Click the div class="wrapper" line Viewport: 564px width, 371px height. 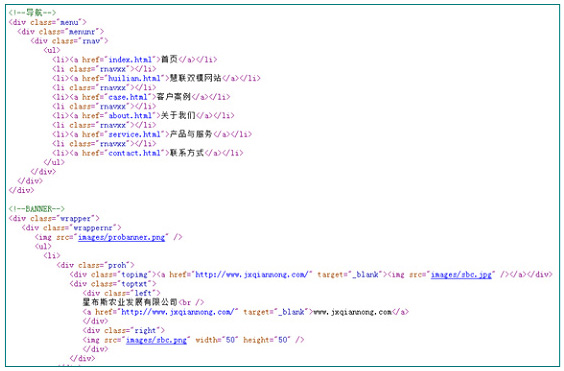54,219
